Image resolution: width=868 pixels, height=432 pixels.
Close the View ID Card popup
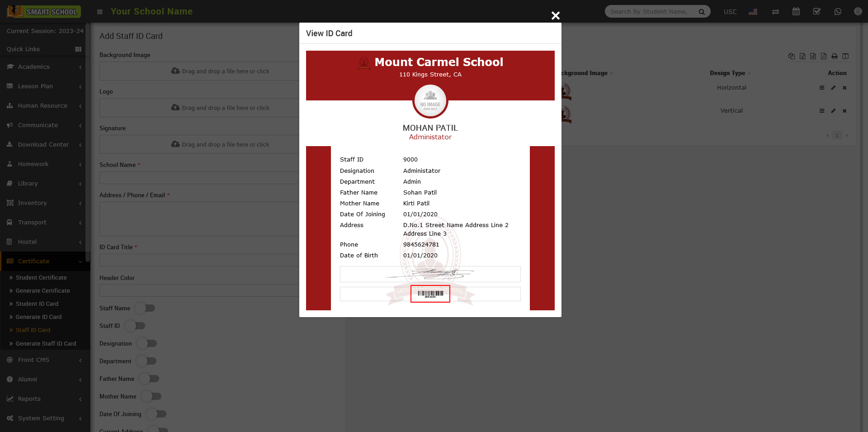pyautogui.click(x=556, y=16)
